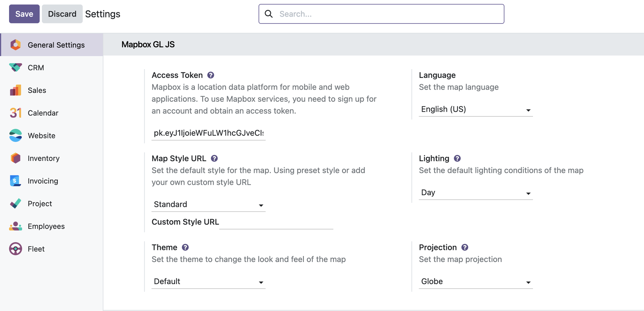644x311 pixels.
Task: Save the settings changes
Action: click(x=24, y=14)
